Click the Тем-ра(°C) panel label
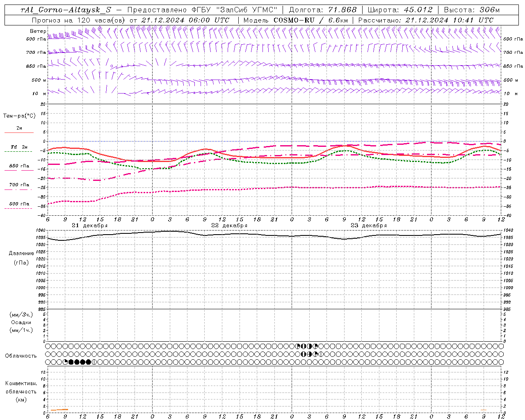 pyautogui.click(x=19, y=116)
